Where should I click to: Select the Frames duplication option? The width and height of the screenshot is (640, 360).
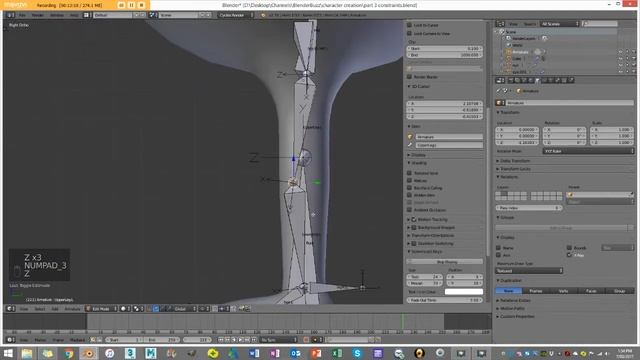point(536,291)
